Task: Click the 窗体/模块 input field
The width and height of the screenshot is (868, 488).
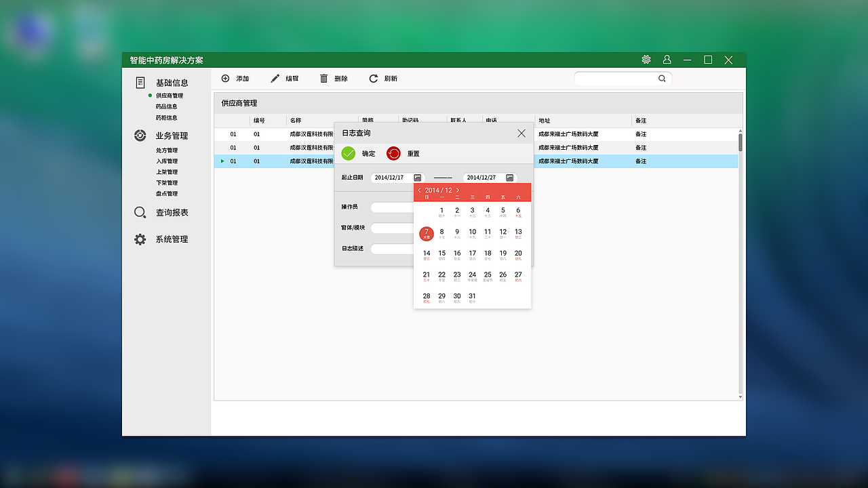Action: coord(392,228)
